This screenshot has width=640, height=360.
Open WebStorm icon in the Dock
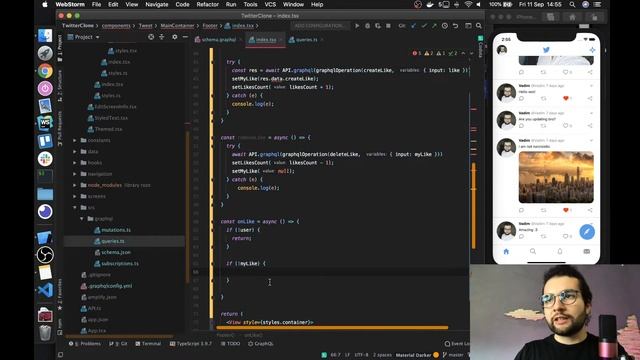pos(45,123)
